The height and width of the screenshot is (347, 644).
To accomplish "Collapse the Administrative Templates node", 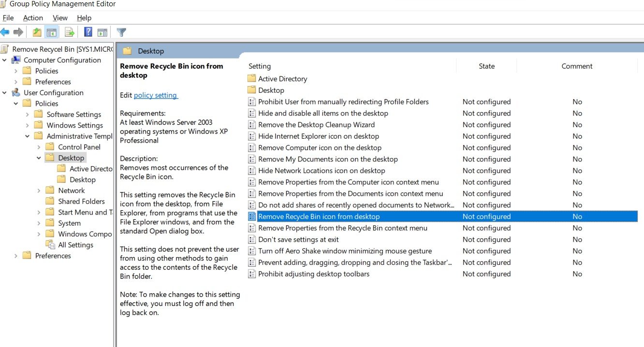I will [28, 136].
